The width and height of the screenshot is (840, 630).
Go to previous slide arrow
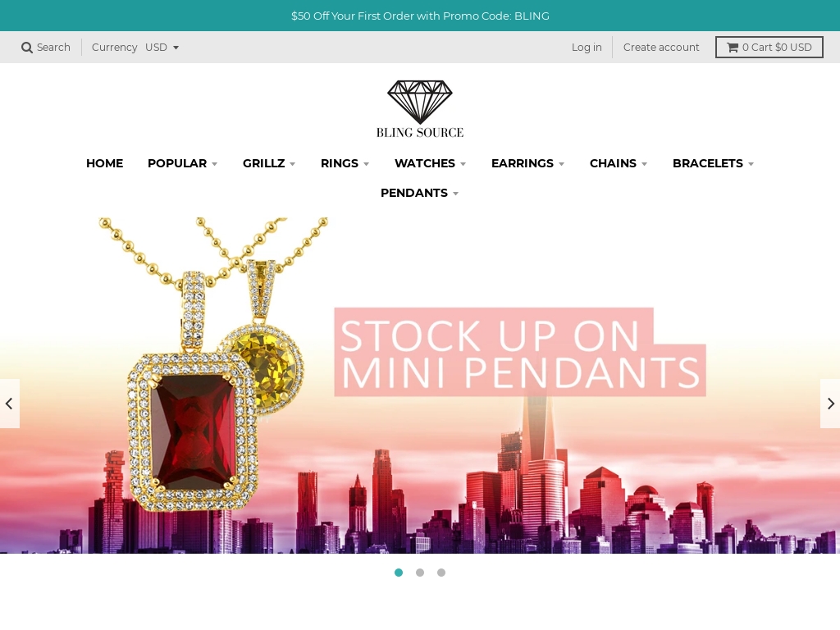click(9, 404)
